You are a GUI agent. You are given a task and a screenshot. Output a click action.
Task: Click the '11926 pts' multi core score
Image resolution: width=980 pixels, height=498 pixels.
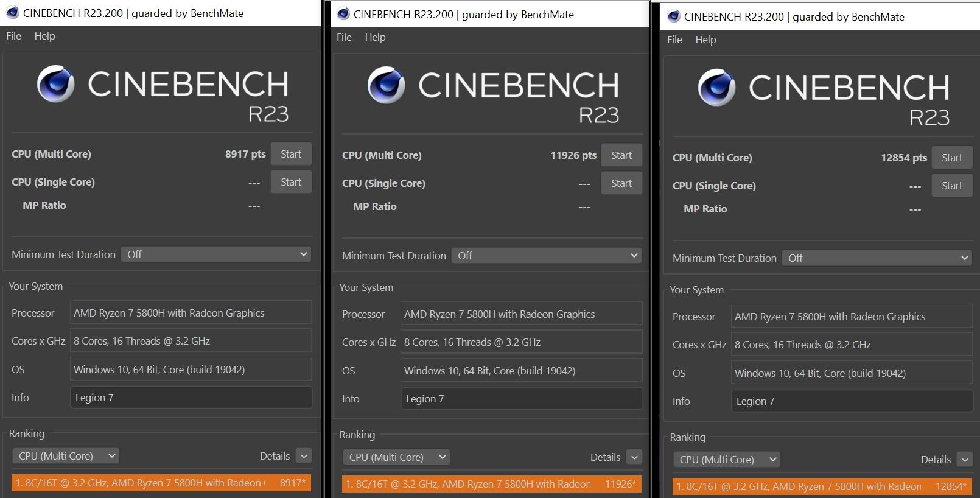coord(573,155)
